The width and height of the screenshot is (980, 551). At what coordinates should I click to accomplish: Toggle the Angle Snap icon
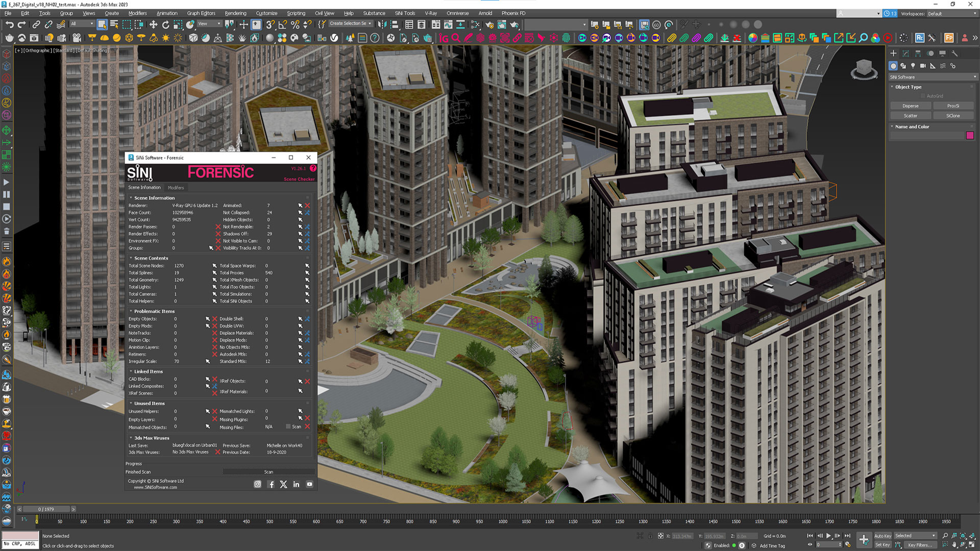282,24
